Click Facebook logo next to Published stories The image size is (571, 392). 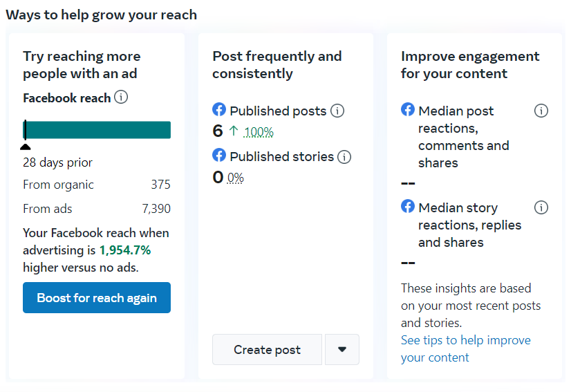(219, 156)
